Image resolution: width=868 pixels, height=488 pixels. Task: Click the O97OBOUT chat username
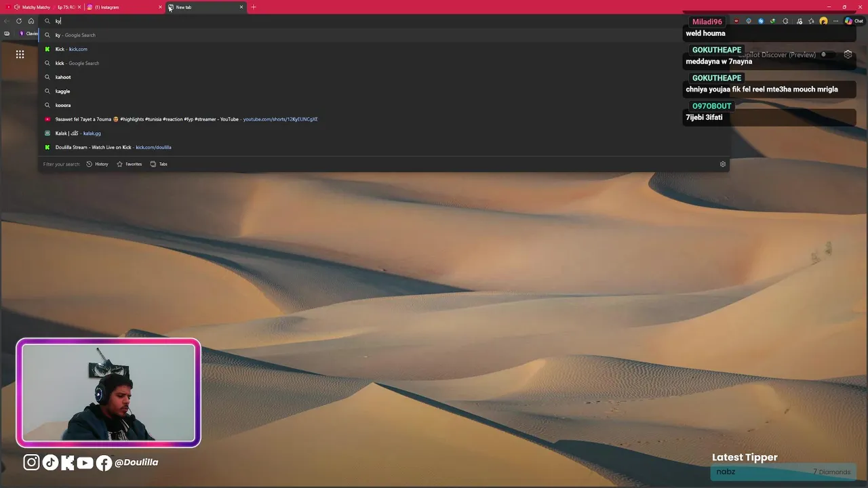click(x=712, y=106)
